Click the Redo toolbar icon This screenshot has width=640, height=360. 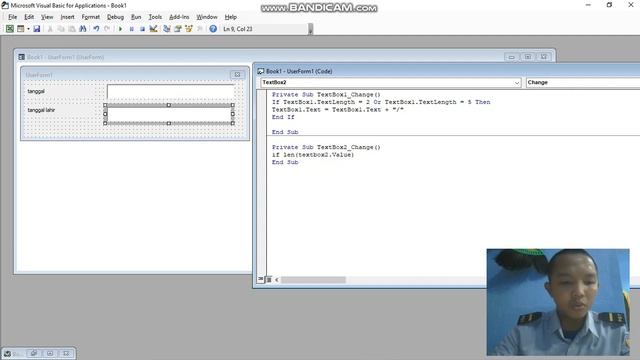point(107,29)
